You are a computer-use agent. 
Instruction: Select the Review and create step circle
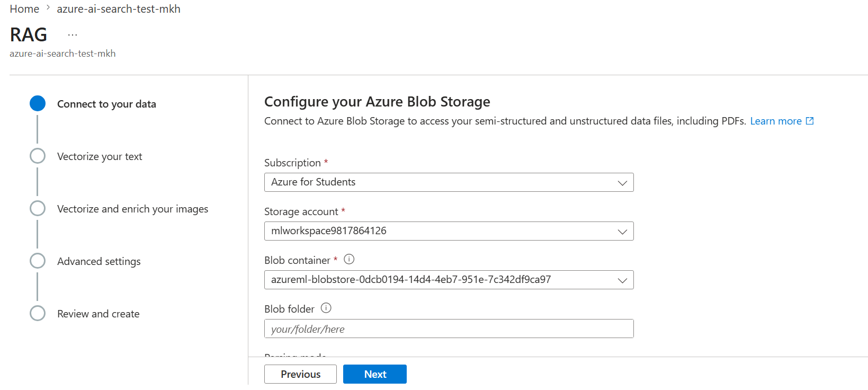click(x=38, y=313)
